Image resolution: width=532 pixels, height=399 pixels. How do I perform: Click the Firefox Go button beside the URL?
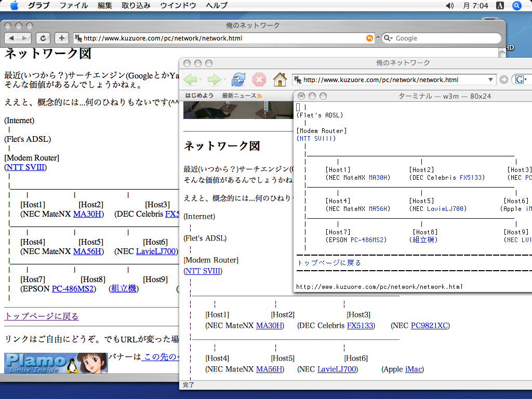pos(504,79)
